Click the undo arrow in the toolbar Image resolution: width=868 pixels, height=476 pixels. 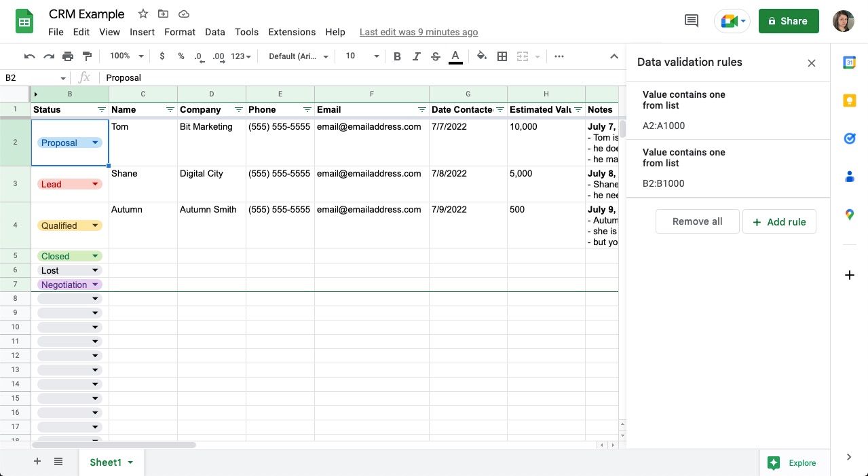29,56
